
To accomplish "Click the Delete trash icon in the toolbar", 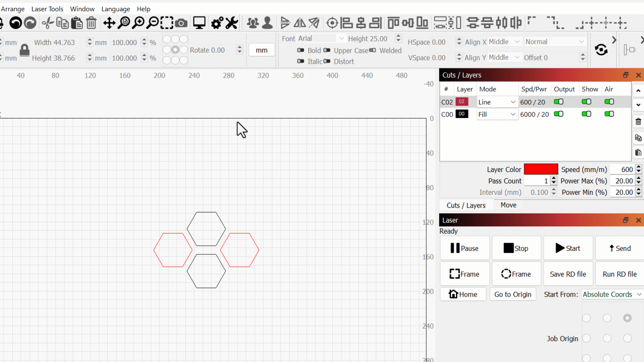I will pos(91,23).
